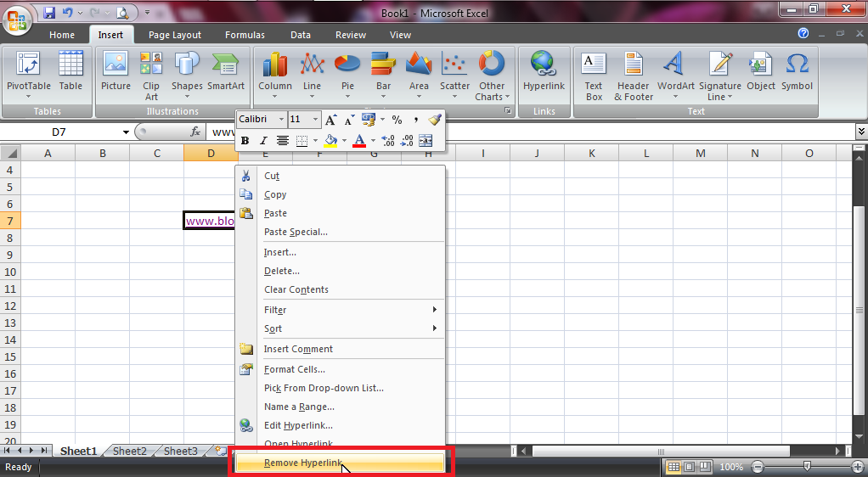Expand fill color dropdown arrow
Viewport: 868px width, 477px height.
point(344,141)
